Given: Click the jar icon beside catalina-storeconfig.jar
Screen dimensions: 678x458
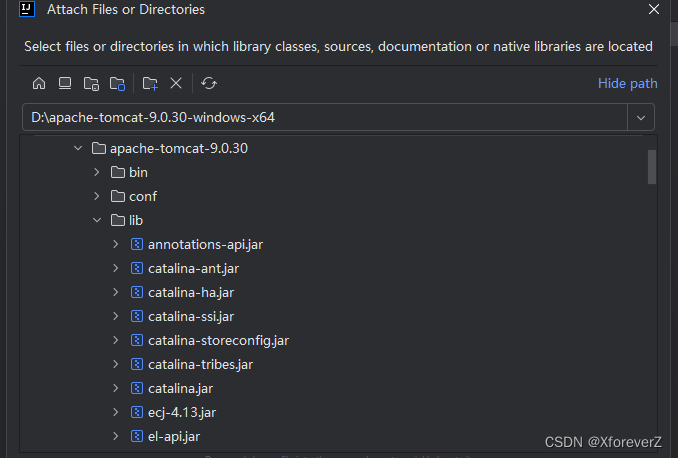Looking at the screenshot, I should (137, 340).
